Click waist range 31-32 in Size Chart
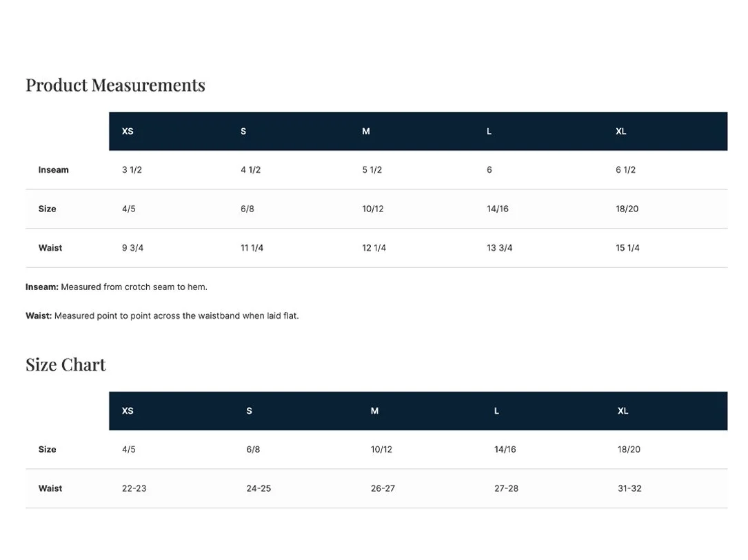The image size is (748, 560). click(x=629, y=488)
